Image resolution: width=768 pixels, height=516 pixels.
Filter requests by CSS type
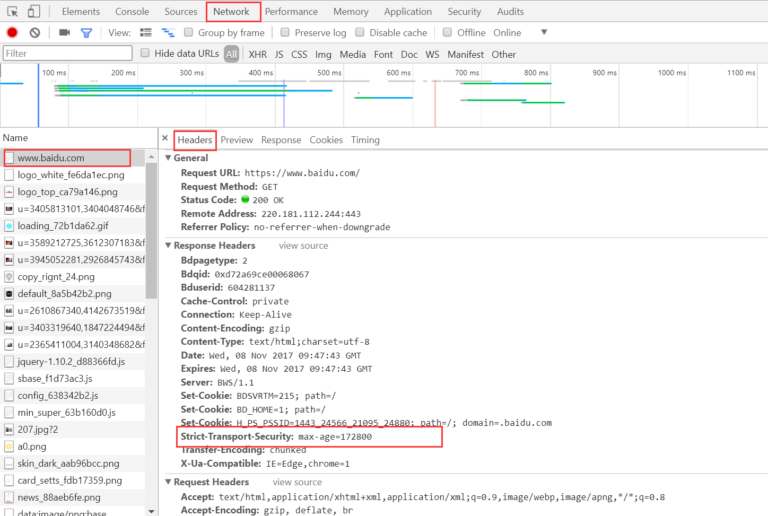(299, 54)
